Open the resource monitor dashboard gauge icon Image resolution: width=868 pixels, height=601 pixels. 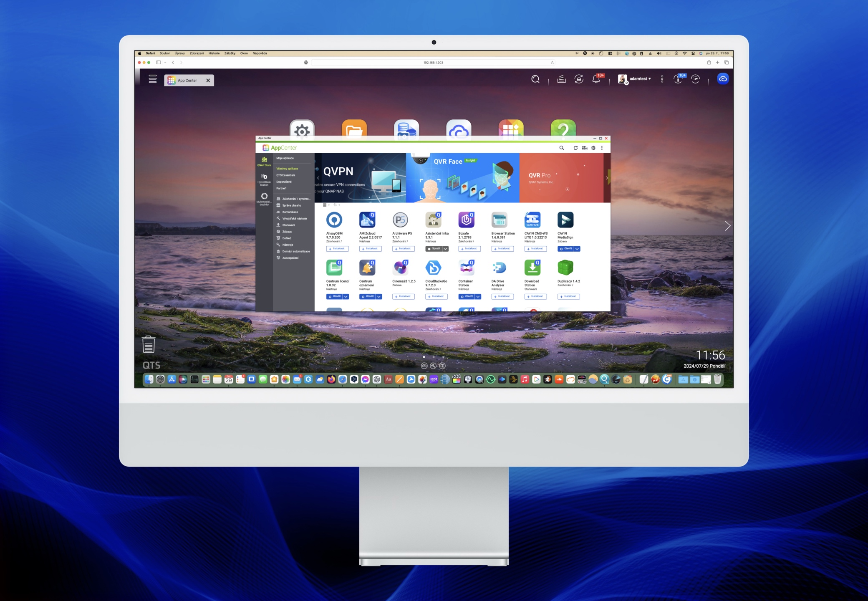(695, 79)
